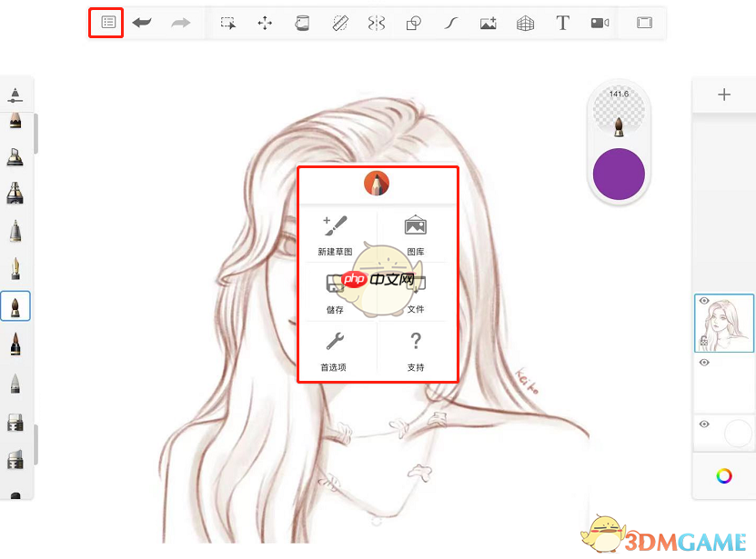Click the 支持 help option

coord(416,351)
